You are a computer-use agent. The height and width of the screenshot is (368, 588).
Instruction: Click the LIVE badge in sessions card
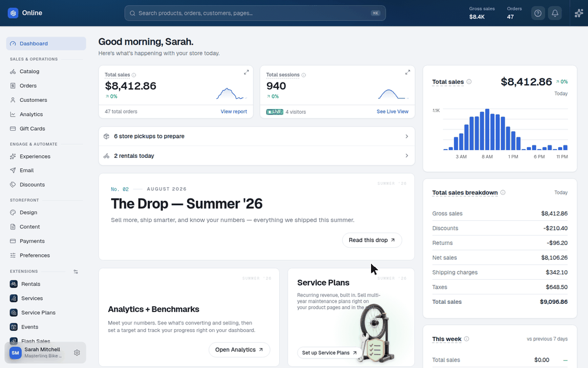pos(275,112)
